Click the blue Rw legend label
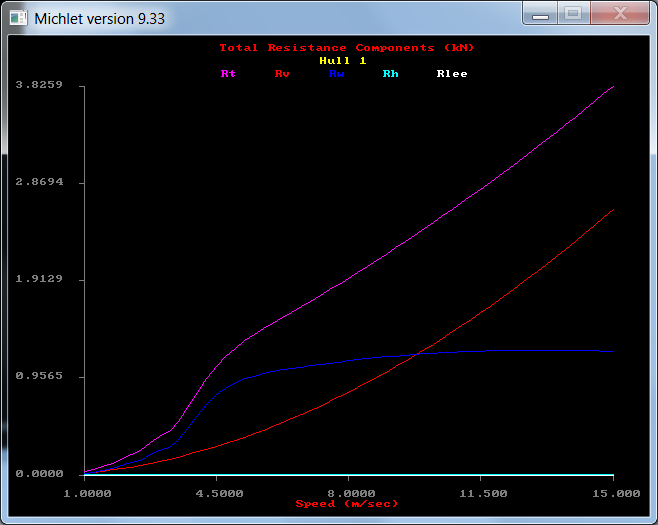Viewport: 658px width, 525px height. click(x=337, y=74)
